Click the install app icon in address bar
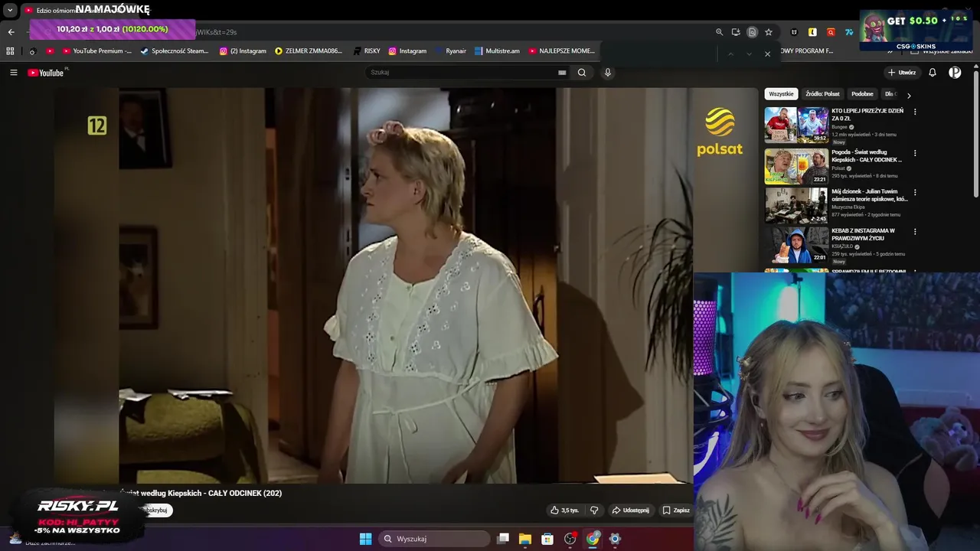980x551 pixels. 736,32
